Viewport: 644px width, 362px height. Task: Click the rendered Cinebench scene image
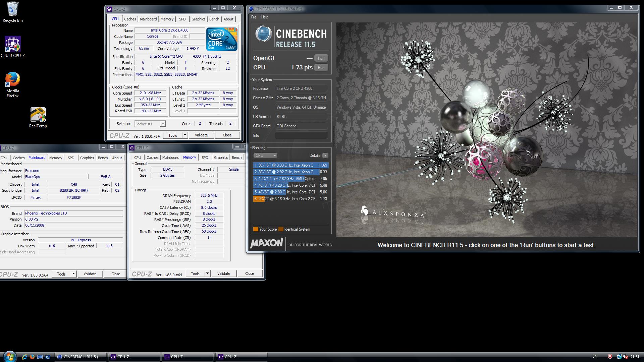(487, 130)
